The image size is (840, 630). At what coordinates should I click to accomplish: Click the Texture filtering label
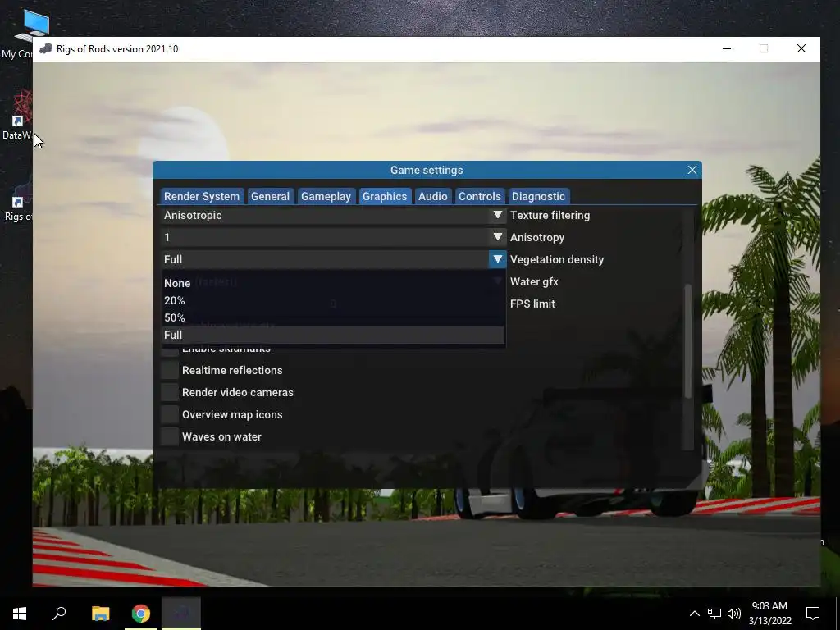pos(550,215)
